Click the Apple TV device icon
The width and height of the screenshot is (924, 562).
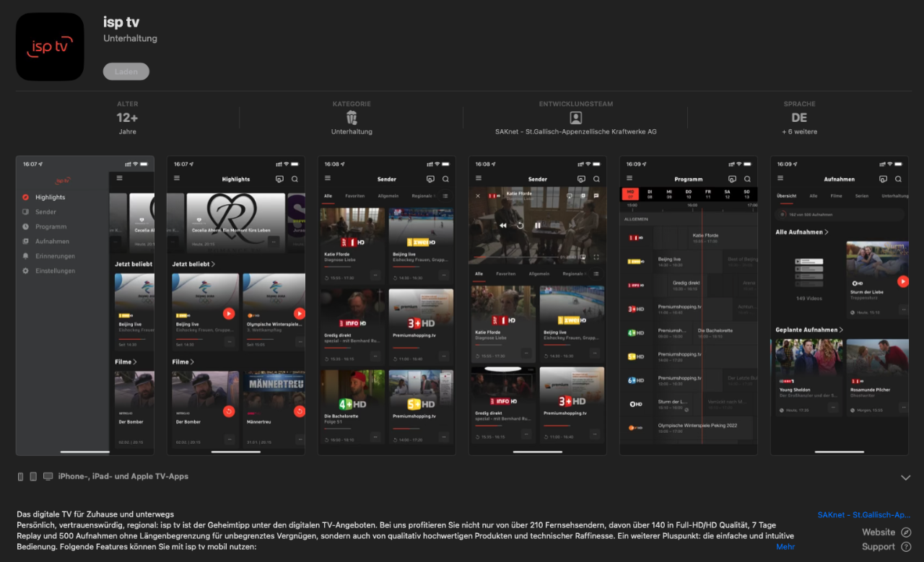[x=48, y=477]
